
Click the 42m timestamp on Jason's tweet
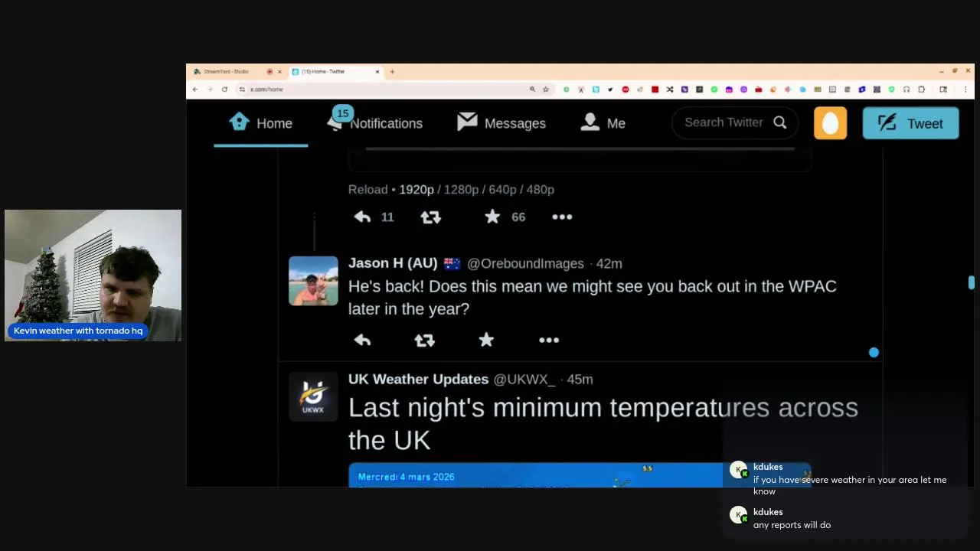(609, 263)
